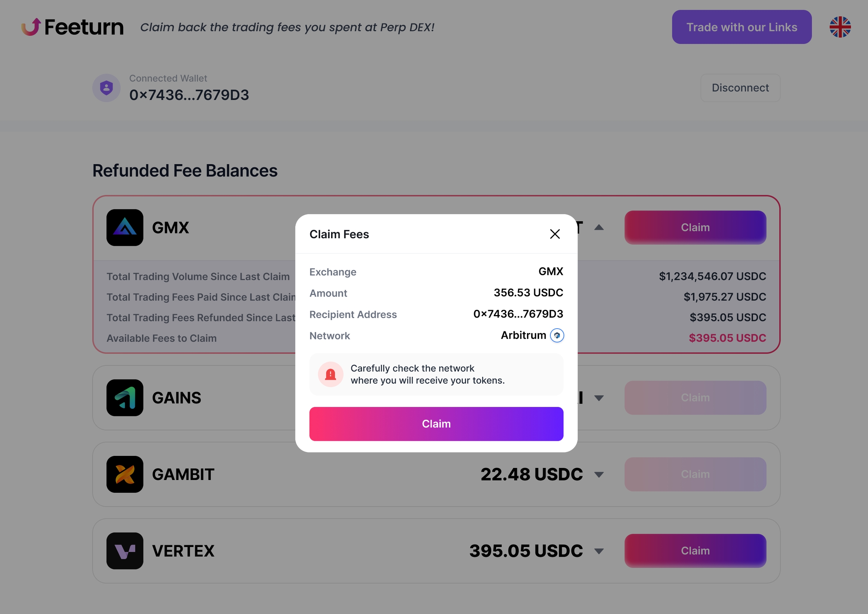The width and height of the screenshot is (868, 614).
Task: Collapse the GMX details row
Action: tap(599, 228)
